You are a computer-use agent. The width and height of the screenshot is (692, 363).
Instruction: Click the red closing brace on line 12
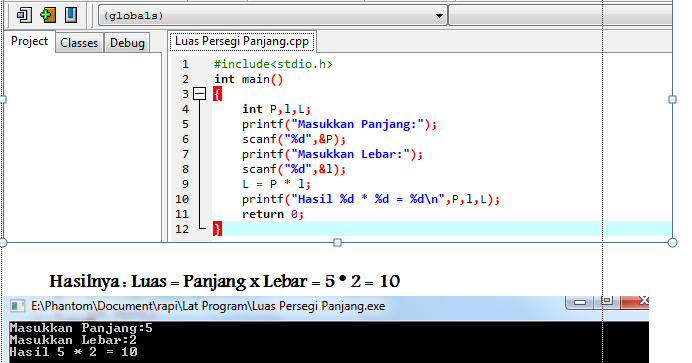pos(217,229)
